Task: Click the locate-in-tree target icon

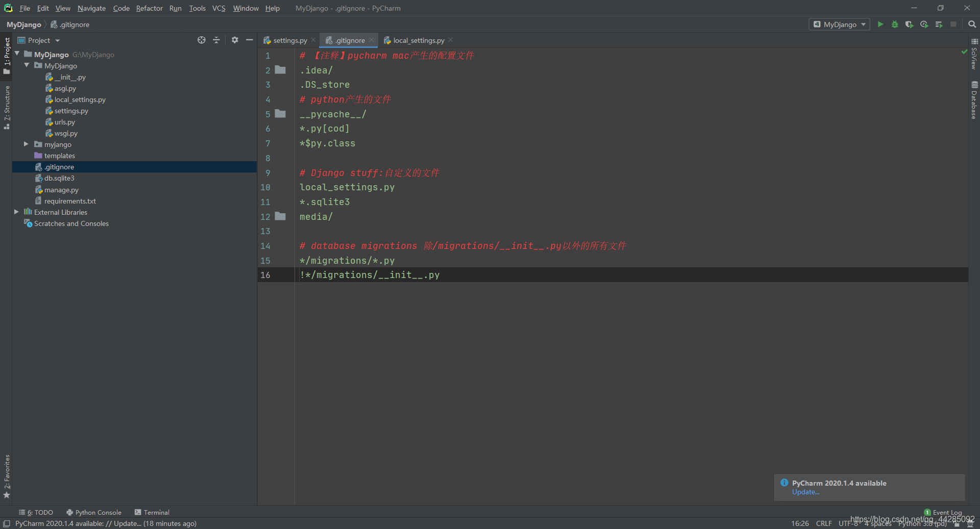Action: 202,40
